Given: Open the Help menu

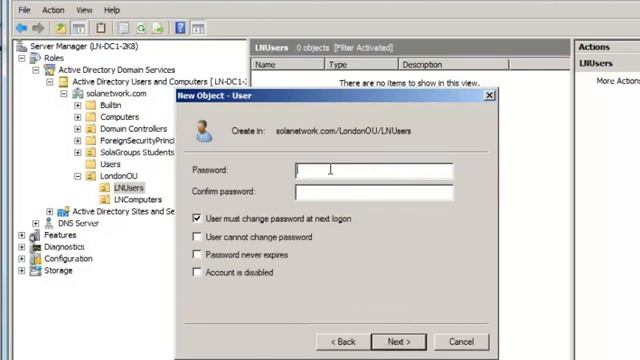Looking at the screenshot, I should pyautogui.click(x=111, y=10).
